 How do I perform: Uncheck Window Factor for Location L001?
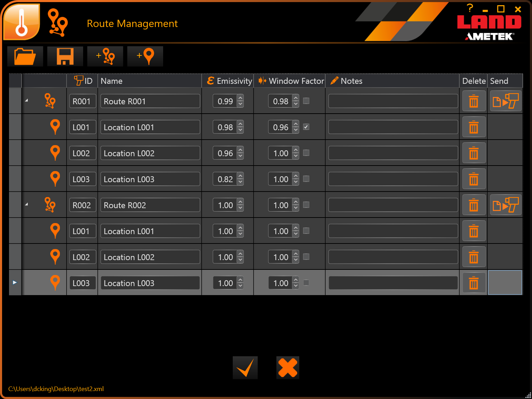[x=306, y=127]
